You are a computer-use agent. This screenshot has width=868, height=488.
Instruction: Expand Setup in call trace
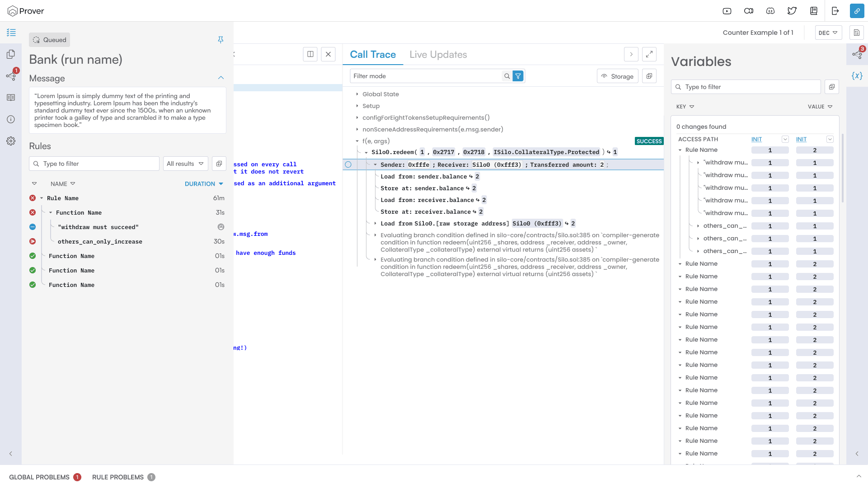(357, 106)
